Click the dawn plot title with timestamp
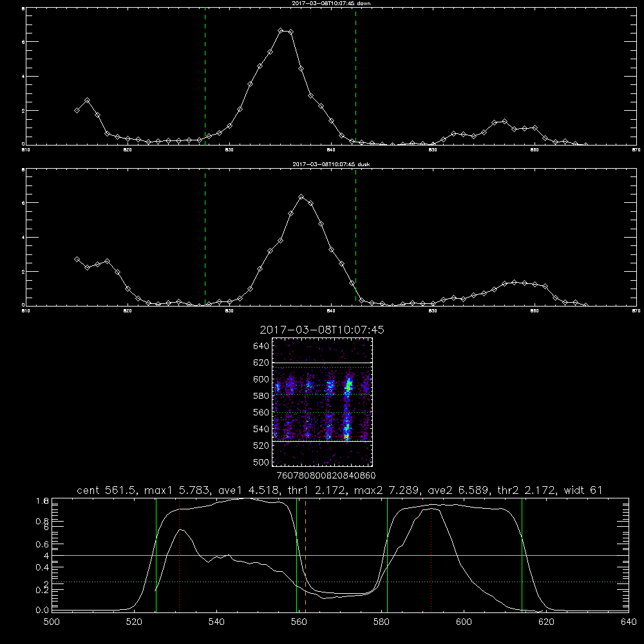Screen dimensions: 644x644 tap(332, 3)
